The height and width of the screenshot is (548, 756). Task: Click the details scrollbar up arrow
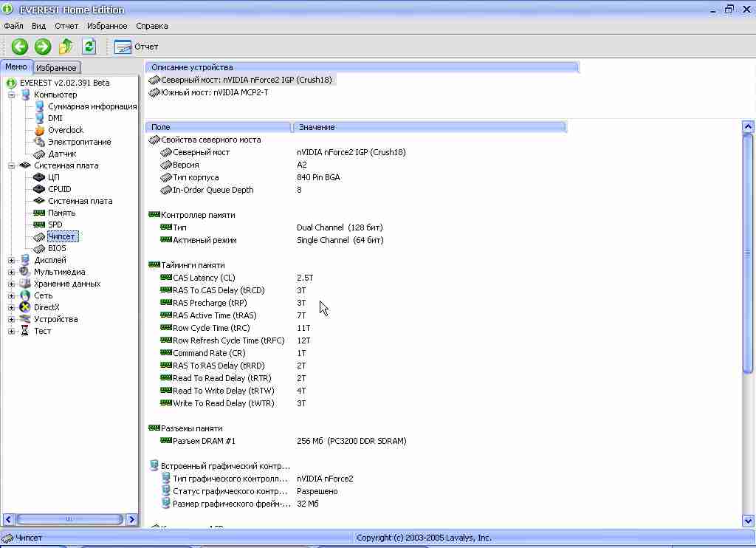(x=748, y=127)
